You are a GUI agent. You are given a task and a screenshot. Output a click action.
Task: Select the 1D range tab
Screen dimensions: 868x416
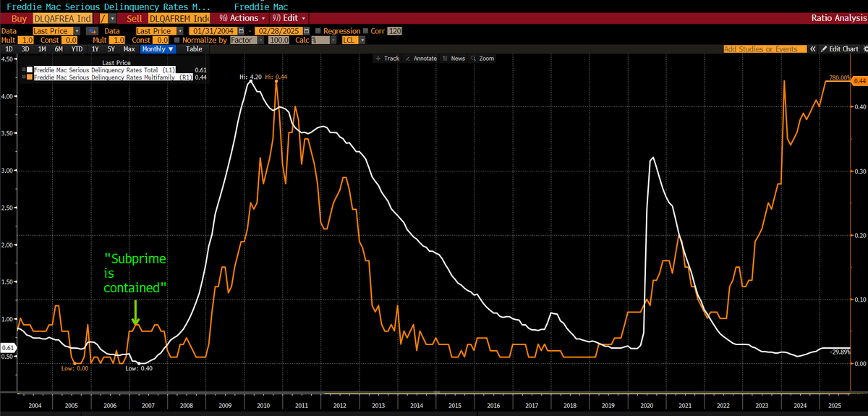point(9,48)
